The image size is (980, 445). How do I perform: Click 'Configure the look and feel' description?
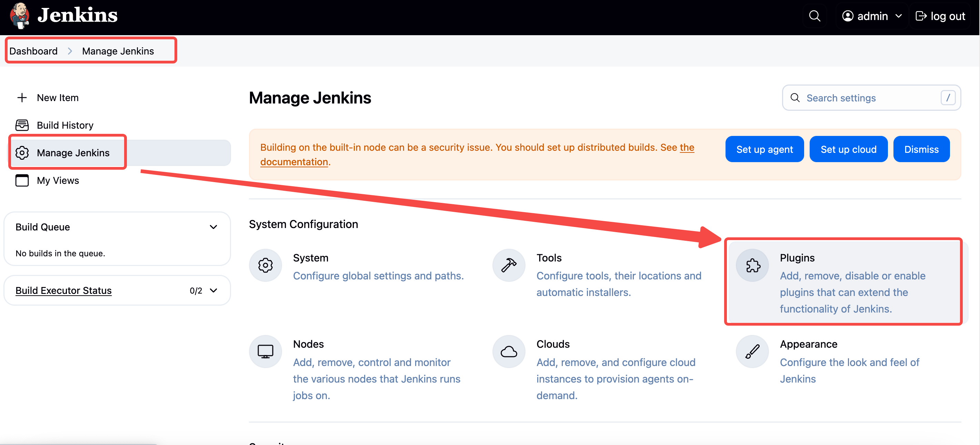[850, 371]
